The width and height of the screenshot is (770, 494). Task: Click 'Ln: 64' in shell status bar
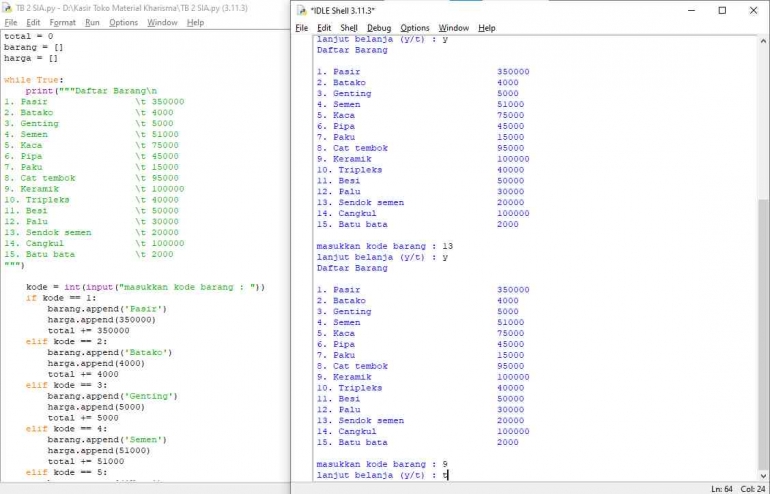tap(722, 489)
